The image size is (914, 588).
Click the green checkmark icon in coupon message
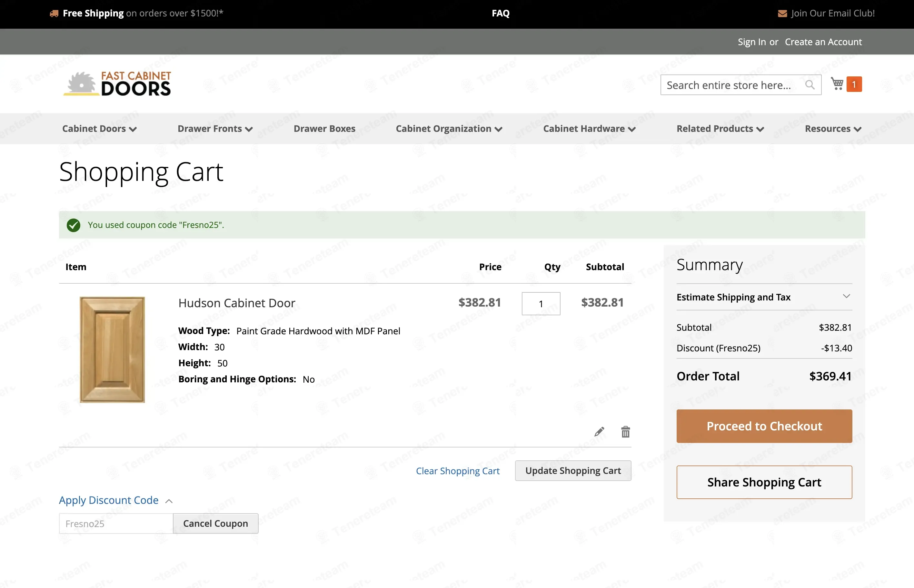(x=73, y=225)
